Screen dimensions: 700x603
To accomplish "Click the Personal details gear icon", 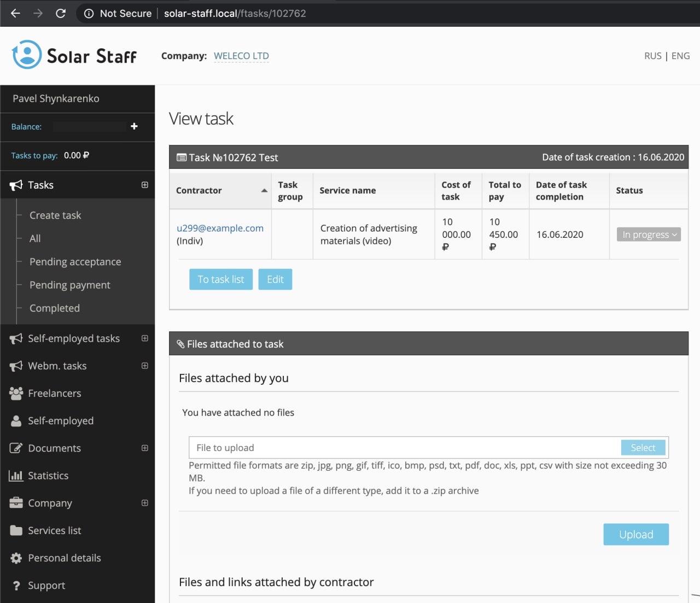I will [16, 558].
